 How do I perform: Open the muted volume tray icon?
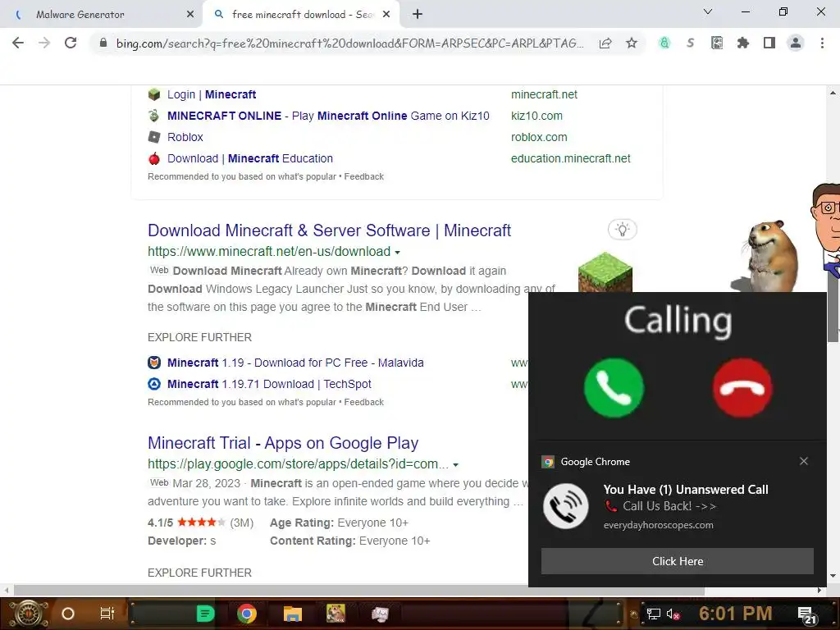(x=673, y=614)
